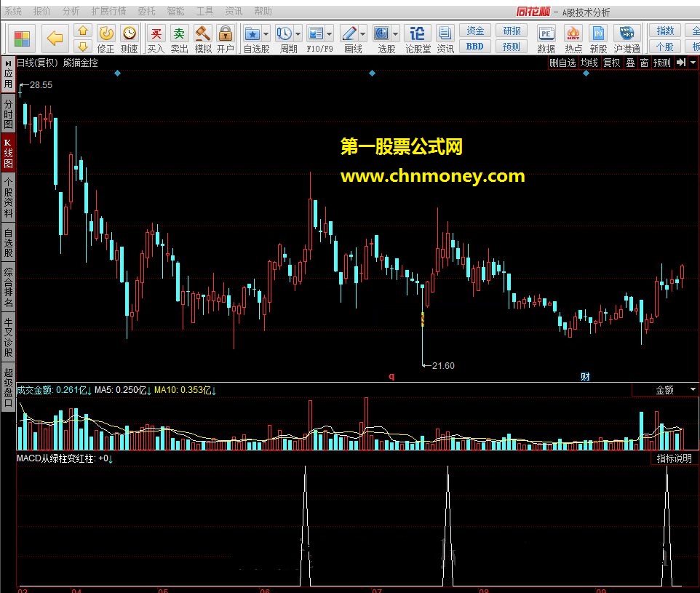Expand the 画线 dropdown arrow
The image size is (700, 593).
coord(362,34)
